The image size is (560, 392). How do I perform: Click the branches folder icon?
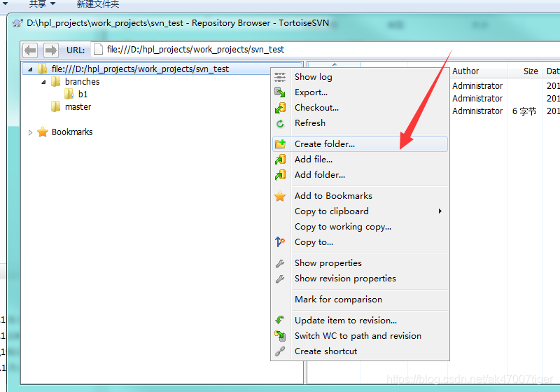pyautogui.click(x=56, y=81)
